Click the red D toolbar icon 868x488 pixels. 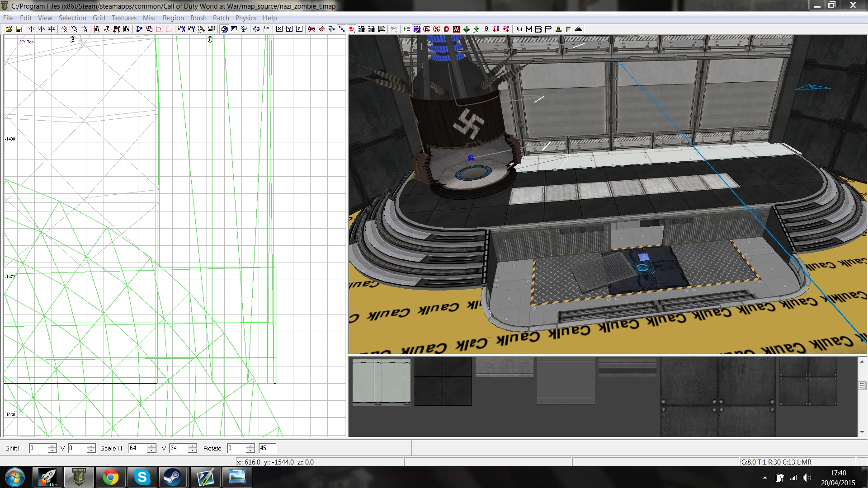pos(447,29)
